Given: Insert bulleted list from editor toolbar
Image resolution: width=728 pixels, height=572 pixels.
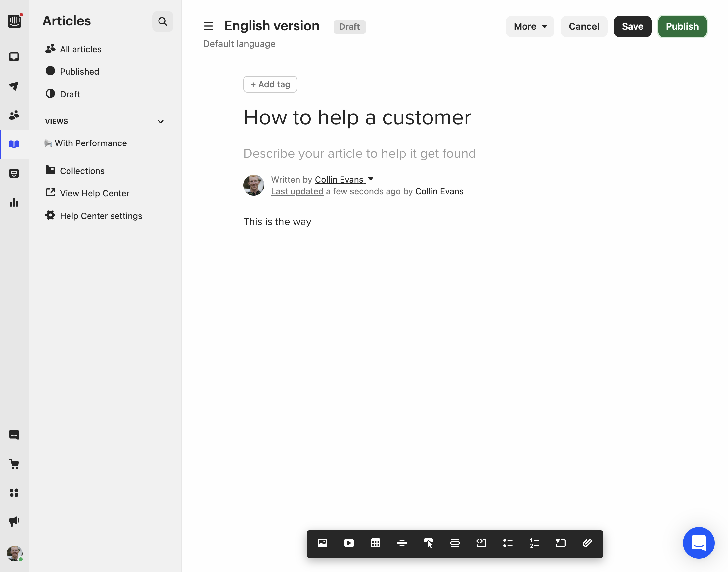Looking at the screenshot, I should 508,543.
